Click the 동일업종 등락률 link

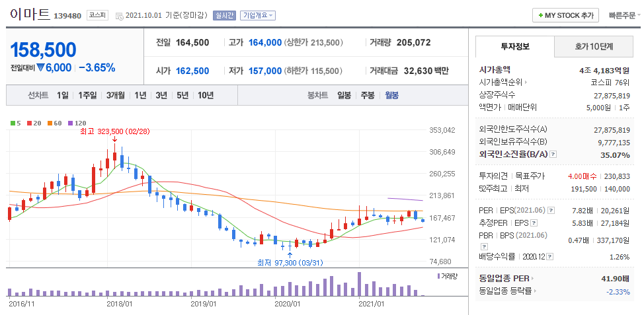[x=506, y=291]
